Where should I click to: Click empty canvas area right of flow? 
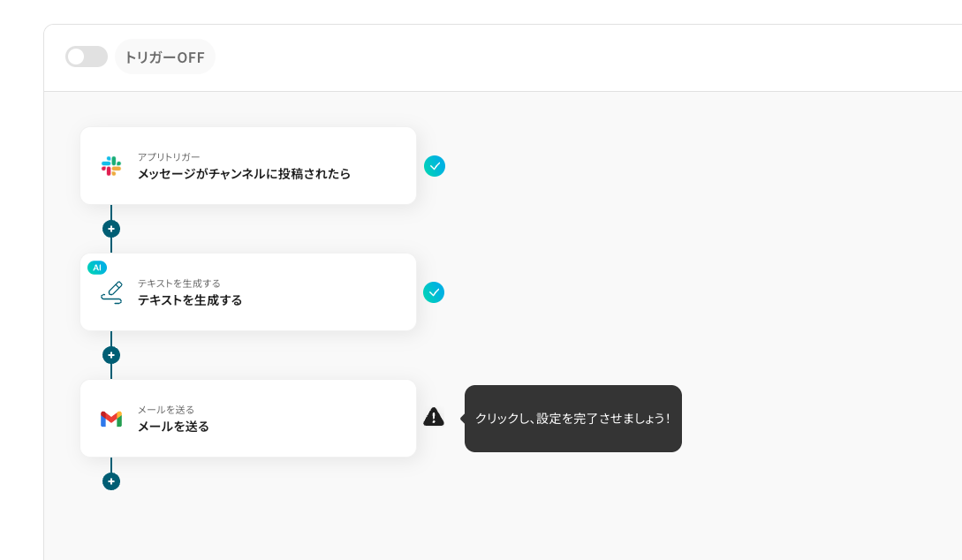[x=751, y=265]
